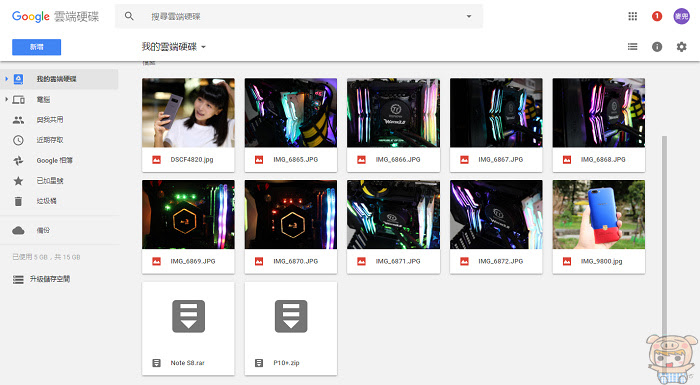700x385 pixels.
Task: Switch to list view layout icon
Action: coord(633,46)
